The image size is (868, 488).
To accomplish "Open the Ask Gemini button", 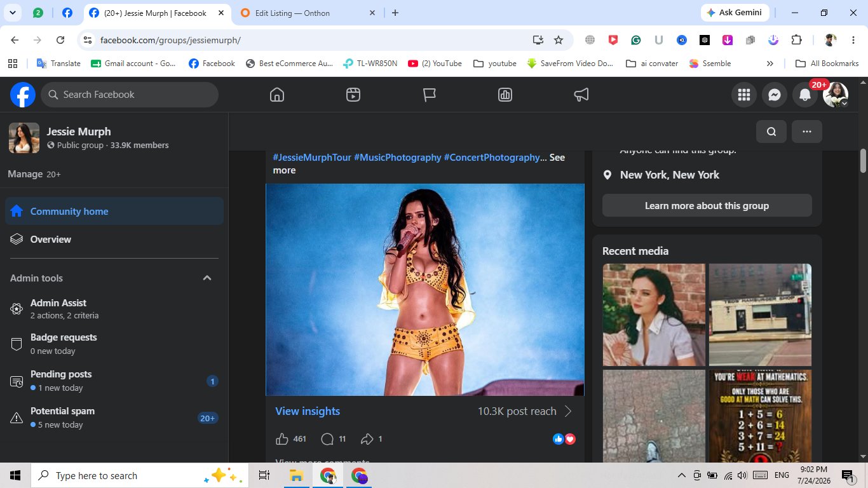I will pos(735,13).
